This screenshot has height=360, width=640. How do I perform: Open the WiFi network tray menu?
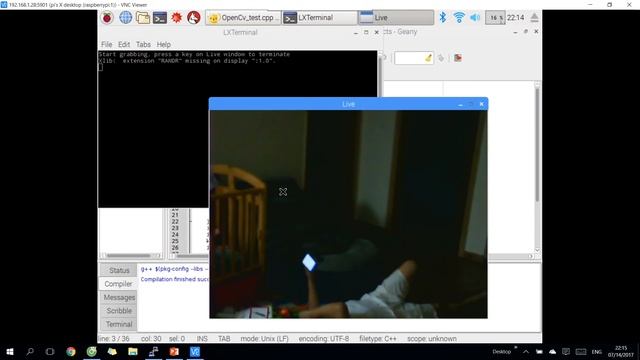point(459,18)
